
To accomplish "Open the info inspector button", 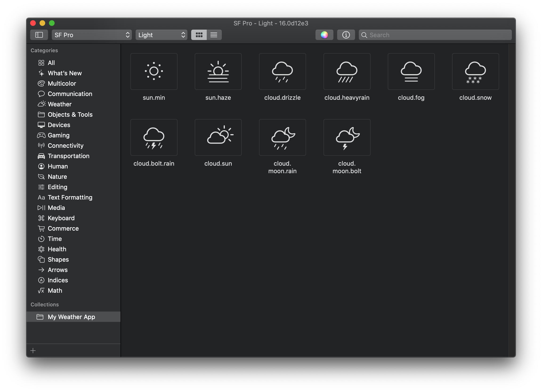I will 346,35.
